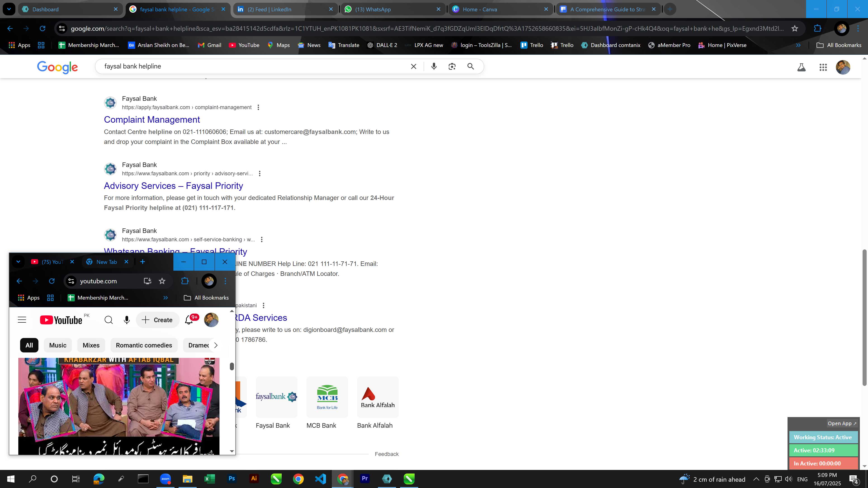The height and width of the screenshot is (488, 868).
Task: Open YouTube account avatar menu
Action: (211, 320)
